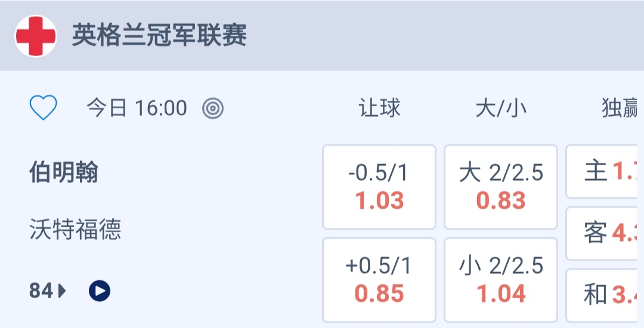Open the 英格兰冠军联赛 league header
This screenshot has height=328, width=644.
pyautogui.click(x=159, y=36)
